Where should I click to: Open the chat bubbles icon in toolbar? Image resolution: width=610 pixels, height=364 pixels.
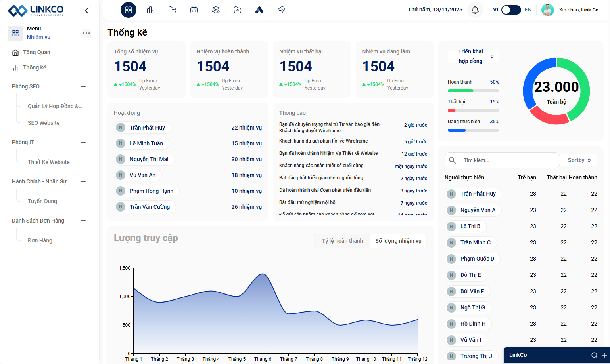281,10
